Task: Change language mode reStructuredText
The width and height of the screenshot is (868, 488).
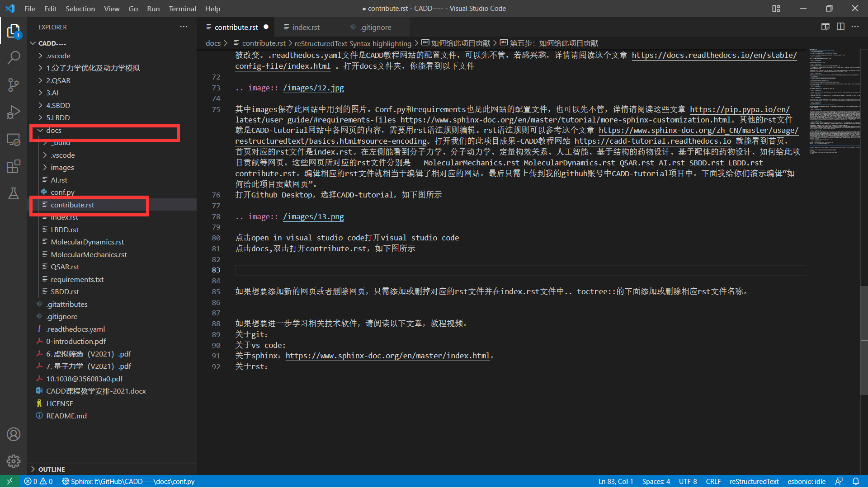Action: click(754, 481)
